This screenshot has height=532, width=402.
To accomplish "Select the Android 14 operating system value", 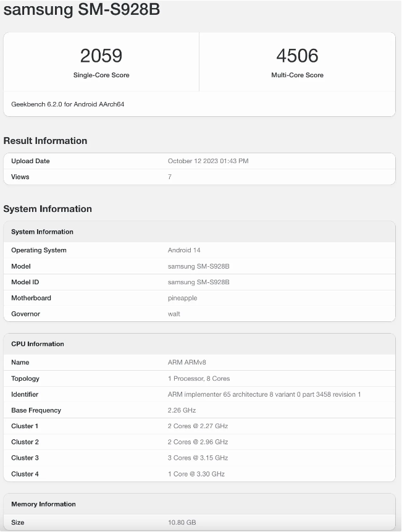I will coord(184,250).
